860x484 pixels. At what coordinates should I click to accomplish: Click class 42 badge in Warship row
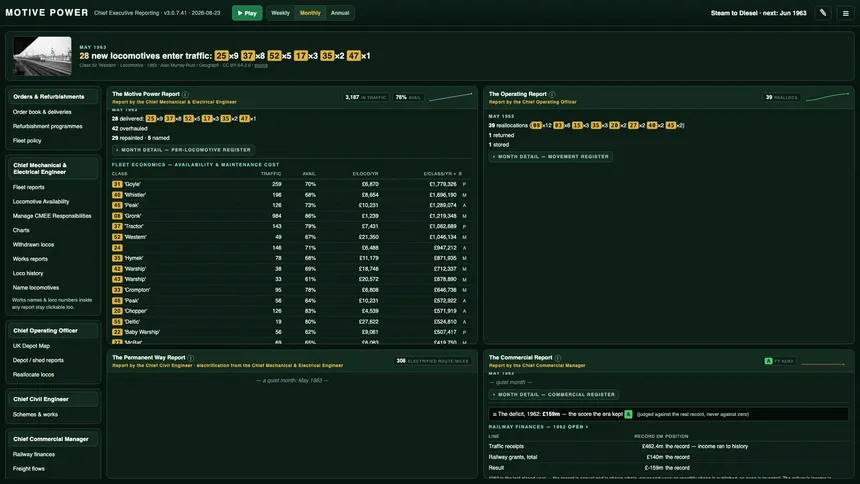point(117,269)
